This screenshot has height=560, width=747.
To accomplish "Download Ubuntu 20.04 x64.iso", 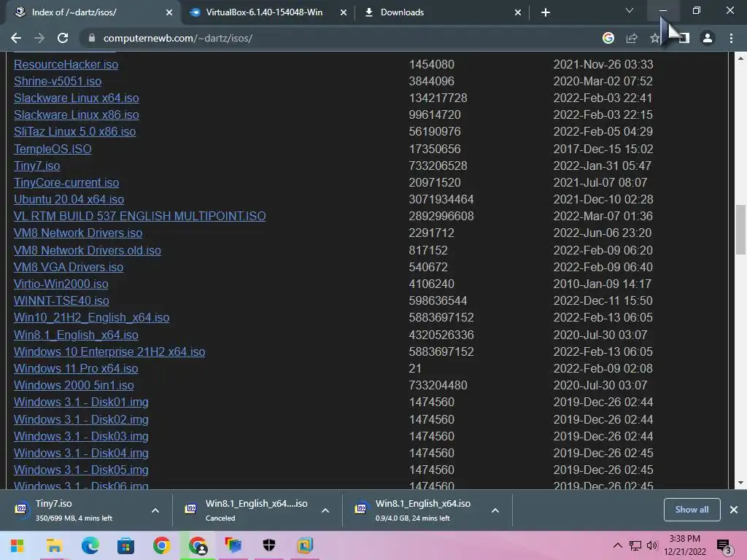I will tap(69, 200).
